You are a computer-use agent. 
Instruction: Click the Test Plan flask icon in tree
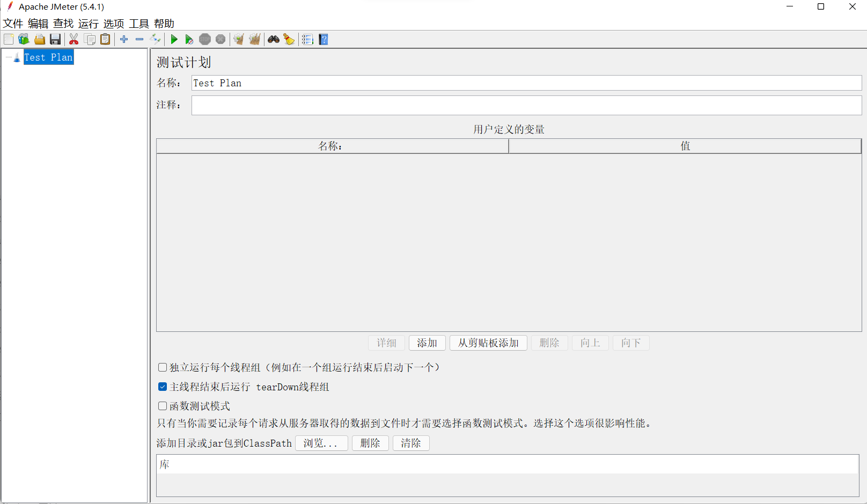[x=17, y=57]
